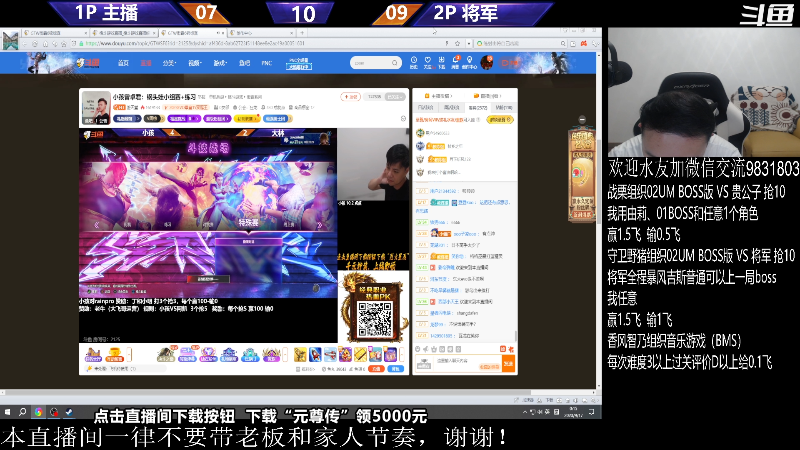The height and width of the screenshot is (450, 800).
Task: Bookmark the page with the star icon
Action: click(x=457, y=44)
